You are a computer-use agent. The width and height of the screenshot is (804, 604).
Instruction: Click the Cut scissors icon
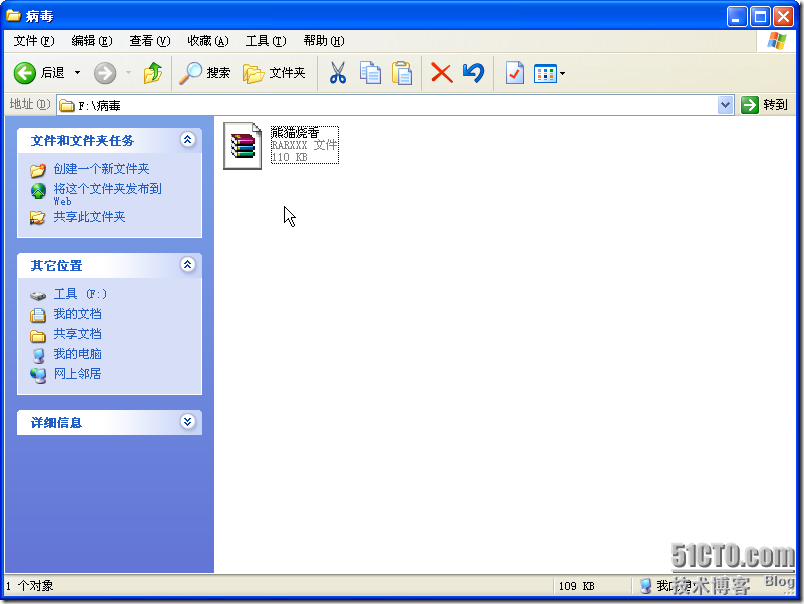337,73
